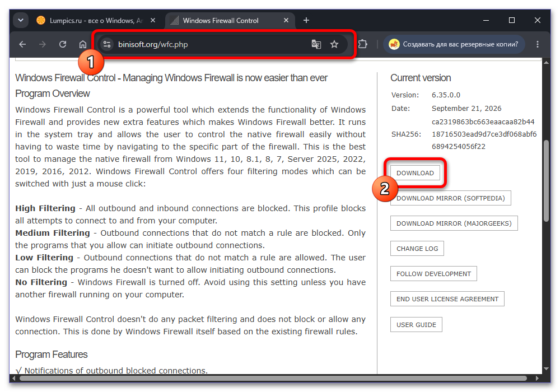Open a new browser tab
This screenshot has height=392, width=560.
[306, 20]
